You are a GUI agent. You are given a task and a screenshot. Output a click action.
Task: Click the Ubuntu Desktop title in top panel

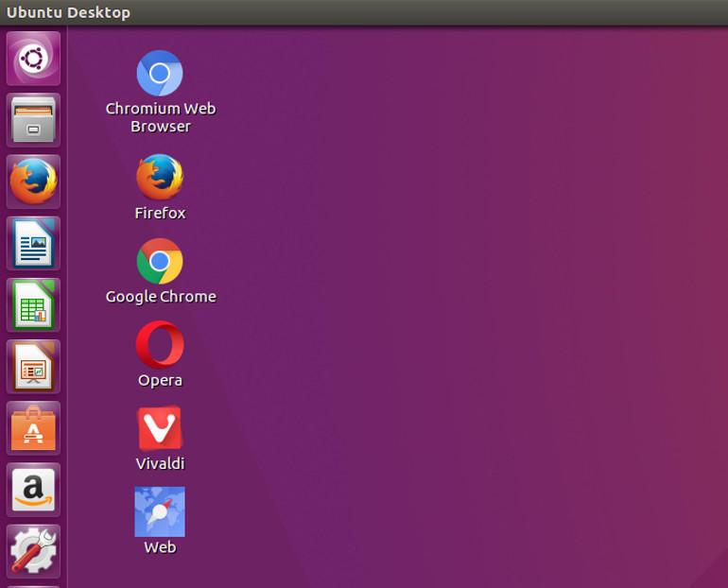tap(69, 12)
